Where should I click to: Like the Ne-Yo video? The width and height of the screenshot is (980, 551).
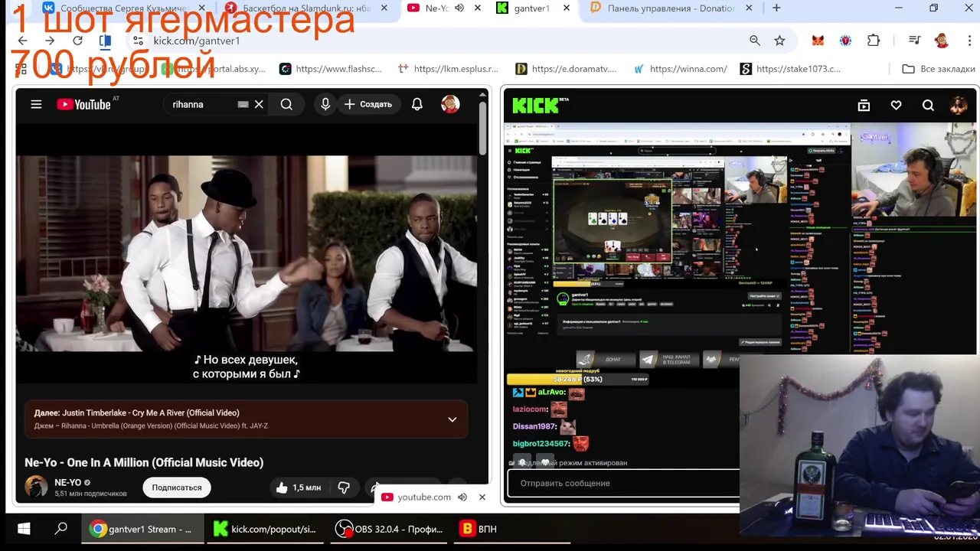pos(299,487)
